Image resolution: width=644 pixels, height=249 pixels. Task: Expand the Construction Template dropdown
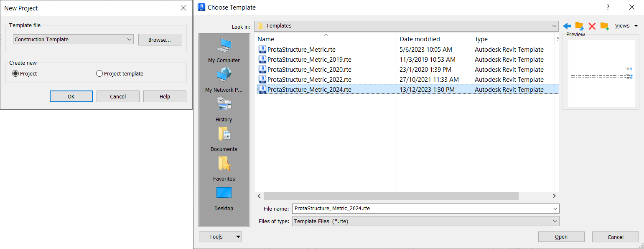[129, 40]
